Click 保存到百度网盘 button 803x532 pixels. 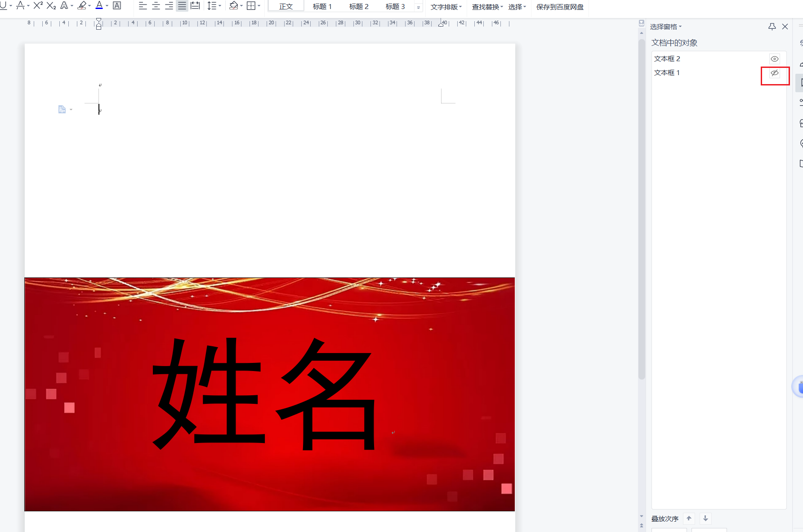click(560, 7)
